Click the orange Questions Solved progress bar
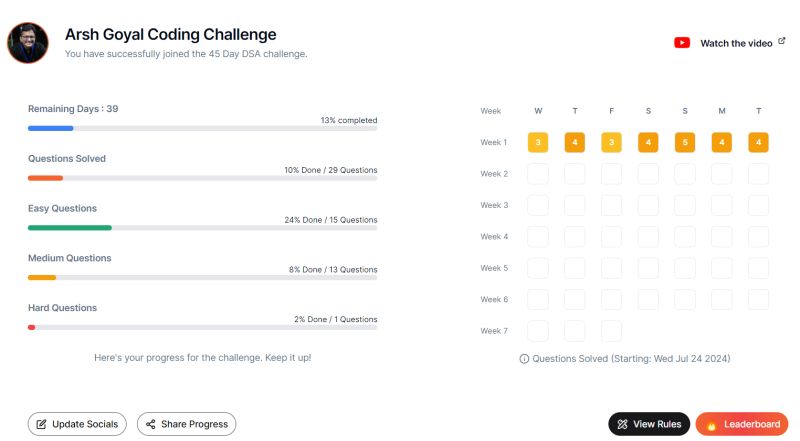This screenshot has height=441, width=800. coord(203,178)
